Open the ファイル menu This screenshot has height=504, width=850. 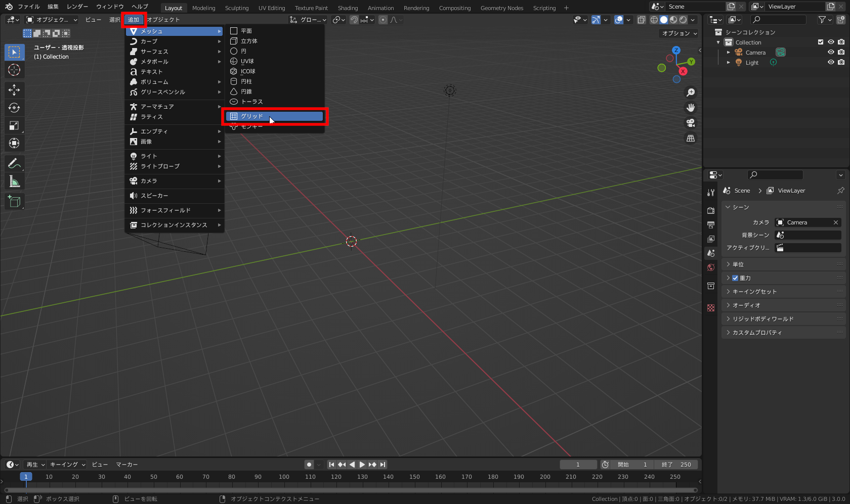tap(29, 7)
